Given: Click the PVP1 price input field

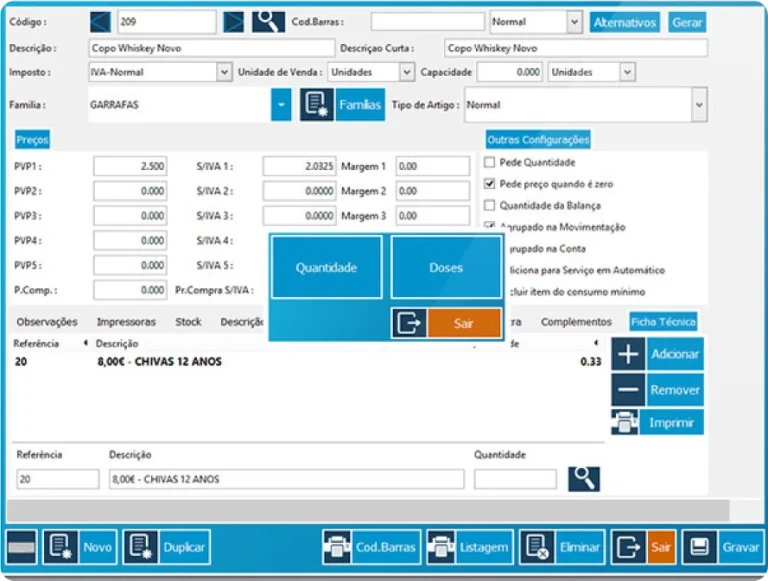Looking at the screenshot, I should 130,166.
